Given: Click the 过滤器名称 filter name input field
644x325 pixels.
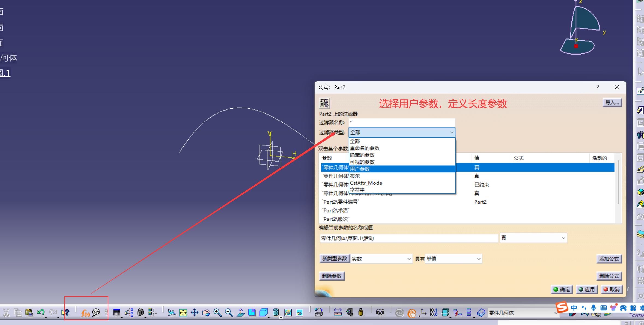Looking at the screenshot, I should pos(402,122).
